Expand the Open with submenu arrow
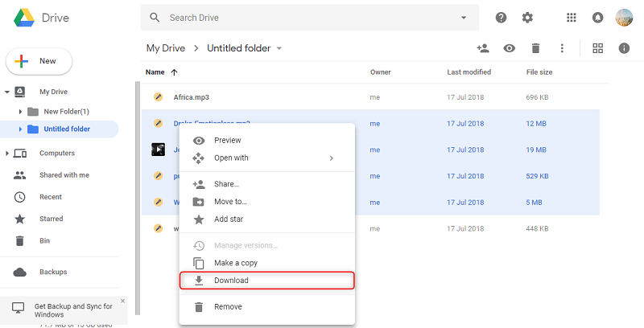The image size is (644, 328). (x=331, y=158)
